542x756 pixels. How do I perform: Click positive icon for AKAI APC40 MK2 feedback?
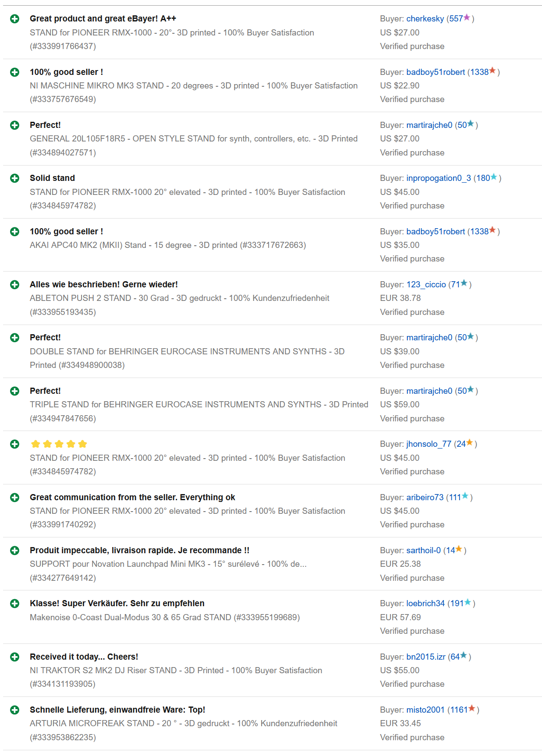(x=14, y=232)
